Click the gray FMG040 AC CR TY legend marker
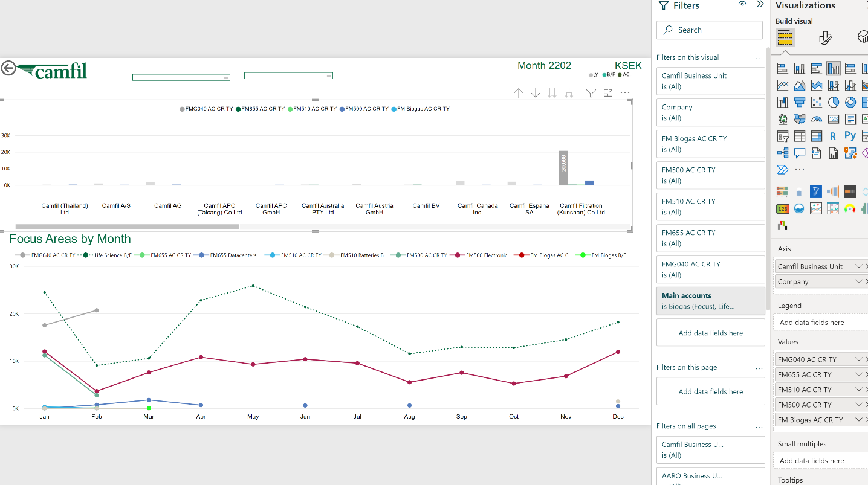The image size is (868, 485). coord(182,109)
